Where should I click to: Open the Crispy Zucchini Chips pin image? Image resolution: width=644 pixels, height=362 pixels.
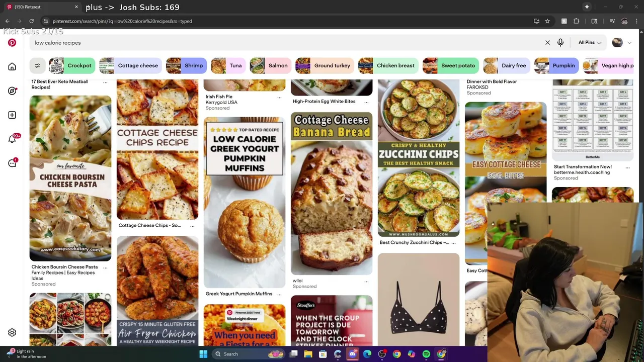[419, 158]
